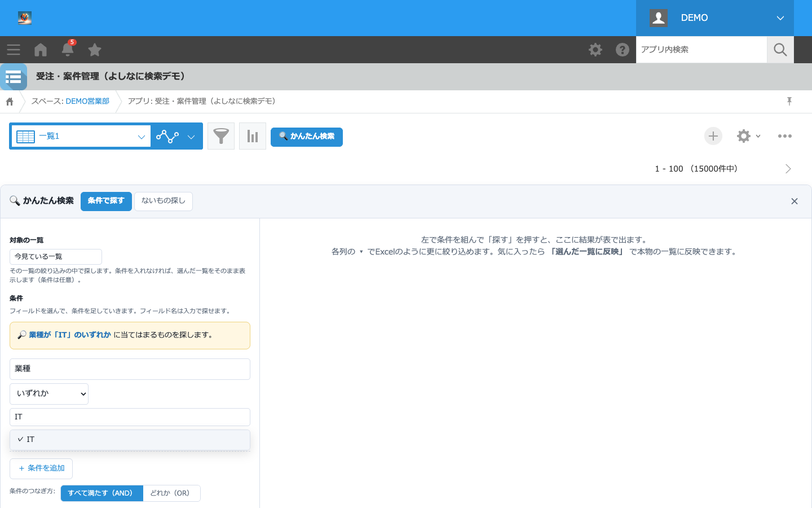812x508 pixels.
Task: Open the more options ellipsis menu
Action: [785, 136]
